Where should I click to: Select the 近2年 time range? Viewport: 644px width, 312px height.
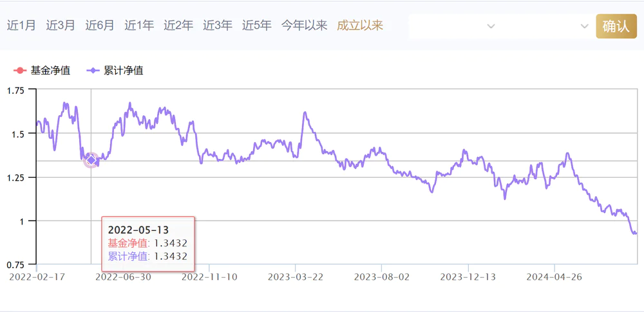click(178, 26)
